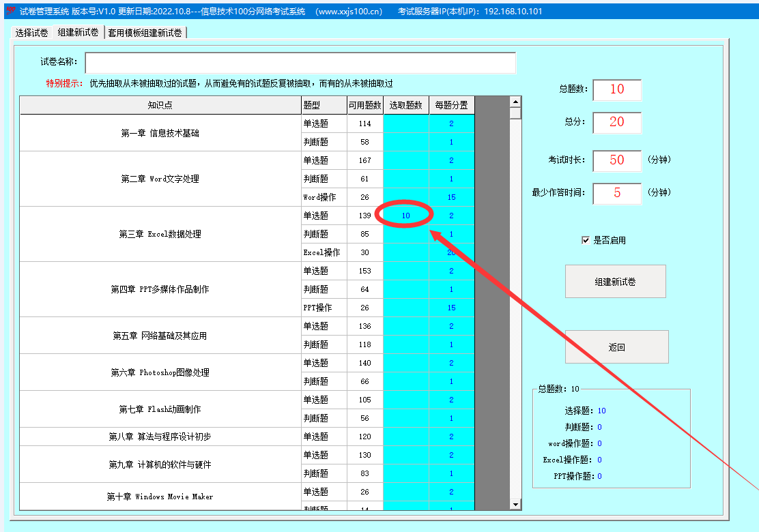Image resolution: width=759 pixels, height=532 pixels.
Task: Select 第一章 信息技术基础 row
Action: pyautogui.click(x=160, y=133)
